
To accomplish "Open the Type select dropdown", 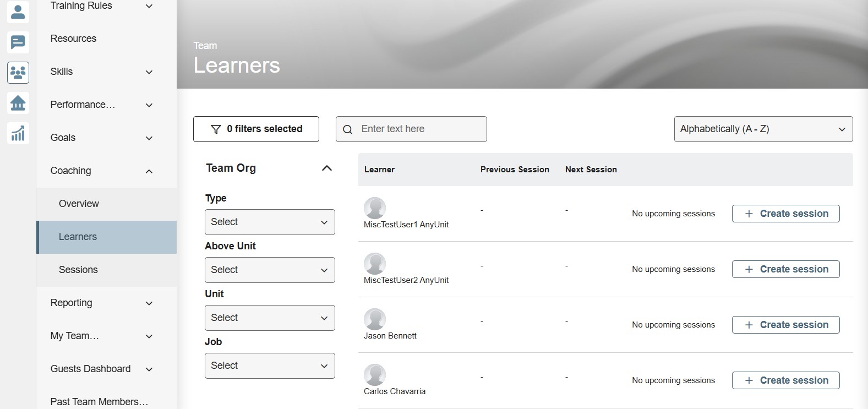I will click(x=270, y=222).
